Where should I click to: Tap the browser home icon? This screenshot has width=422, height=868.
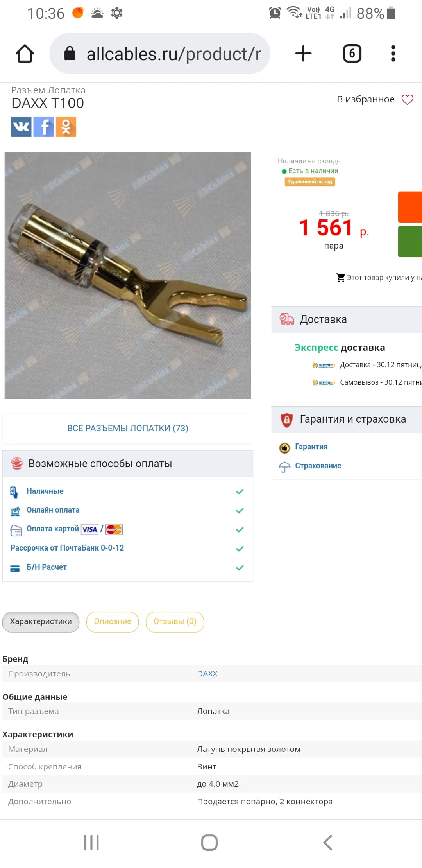click(x=25, y=54)
